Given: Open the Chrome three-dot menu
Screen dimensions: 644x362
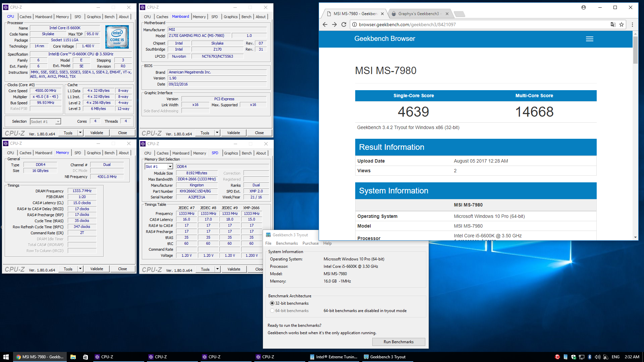Looking at the screenshot, I should click(x=632, y=24).
